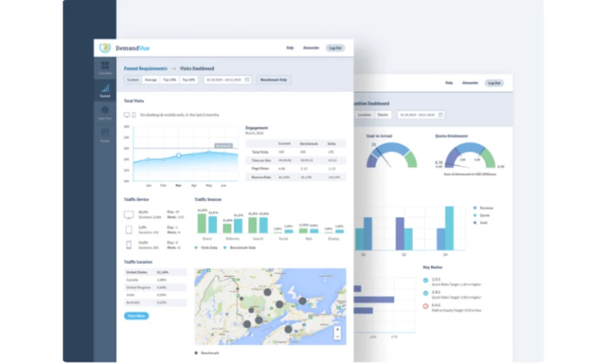Open the Ops Plan gear sidebar icon
This screenshot has width=607, height=364.
[x=105, y=110]
